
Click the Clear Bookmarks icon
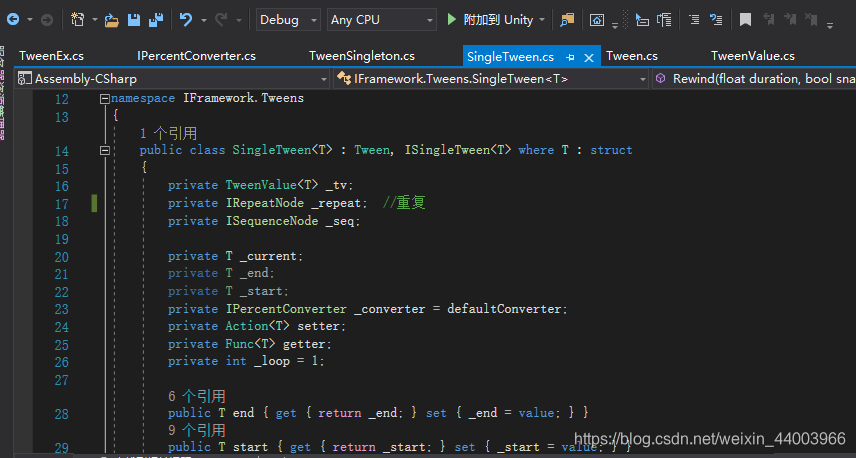tap(811, 20)
